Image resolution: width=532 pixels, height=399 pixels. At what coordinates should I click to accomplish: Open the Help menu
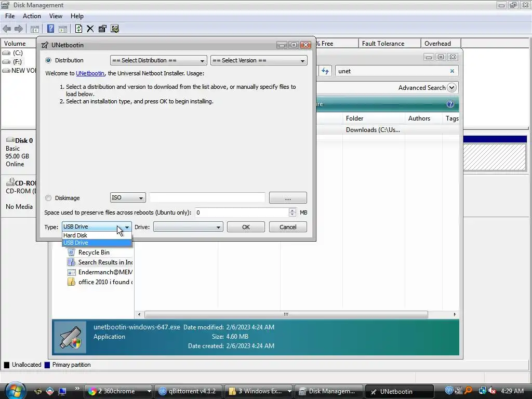77,16
